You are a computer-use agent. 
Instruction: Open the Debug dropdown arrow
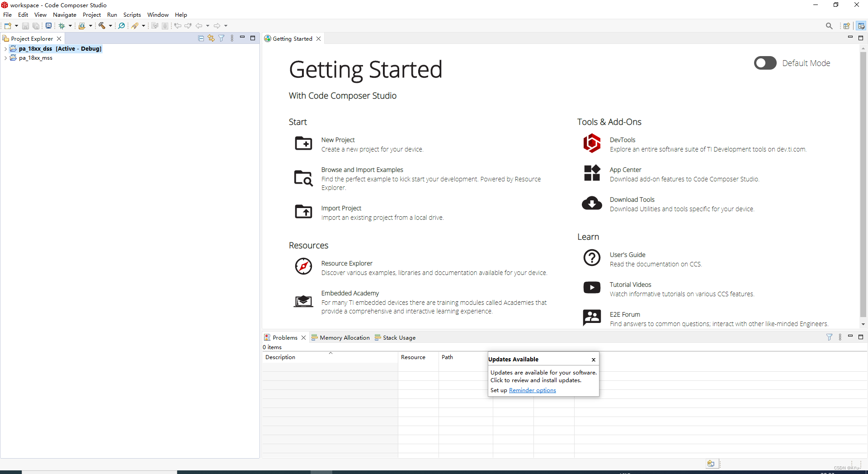click(x=70, y=26)
